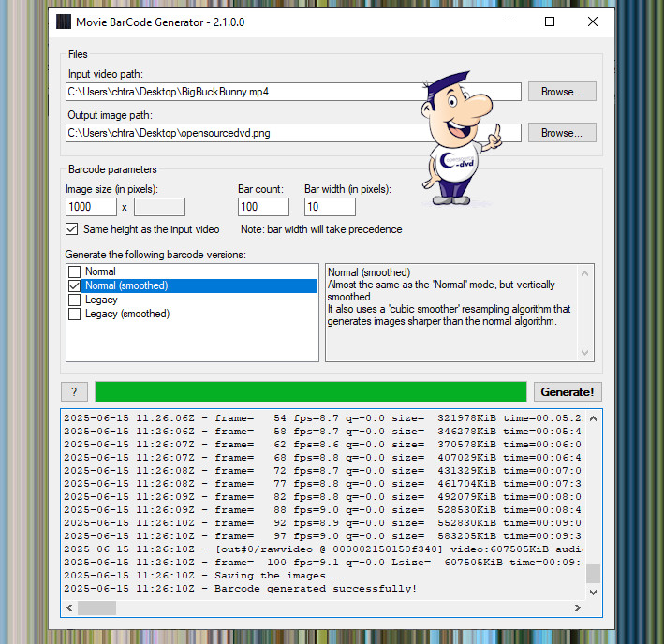Enable the Legacy (smoothed) barcode version
The image size is (664, 644).
[x=75, y=314]
